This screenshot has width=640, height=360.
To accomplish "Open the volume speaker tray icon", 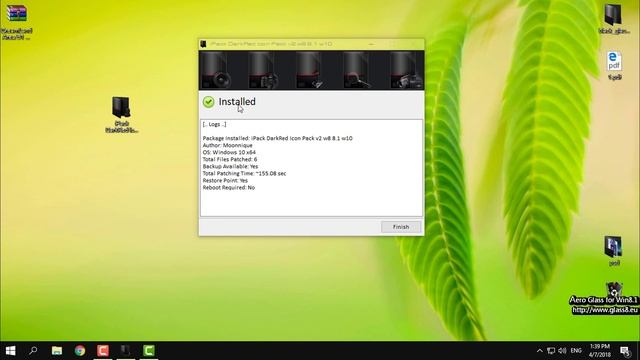I will (562, 351).
